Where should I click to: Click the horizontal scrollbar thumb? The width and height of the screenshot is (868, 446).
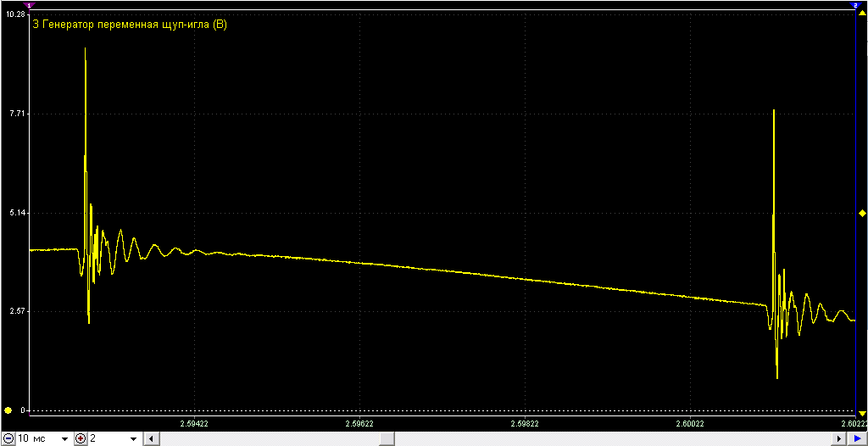387,439
